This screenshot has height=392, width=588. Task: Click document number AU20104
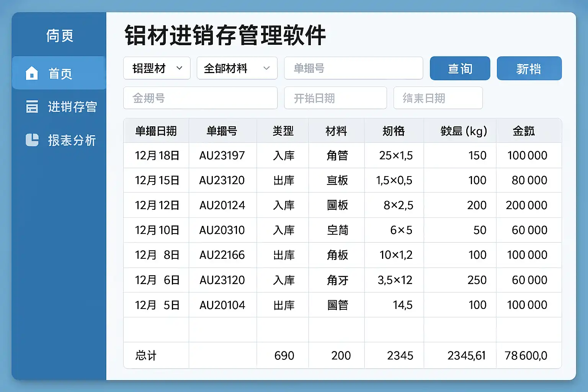(222, 305)
